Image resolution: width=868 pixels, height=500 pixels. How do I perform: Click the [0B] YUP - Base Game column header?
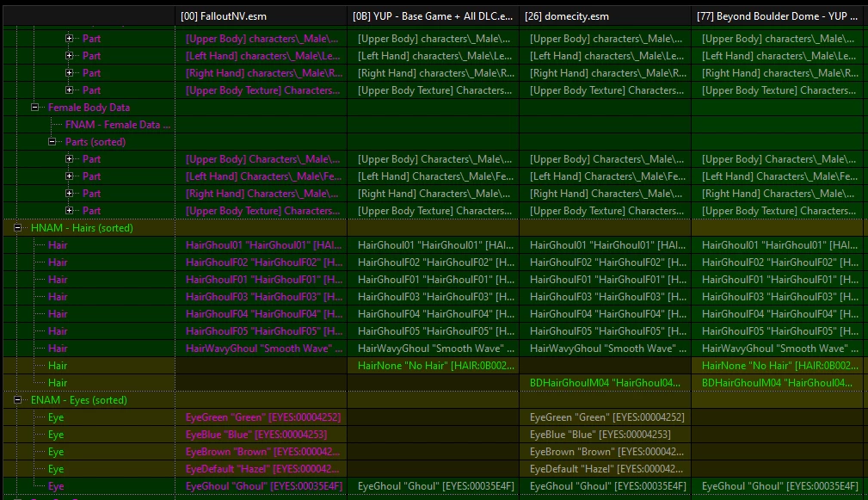click(x=434, y=16)
